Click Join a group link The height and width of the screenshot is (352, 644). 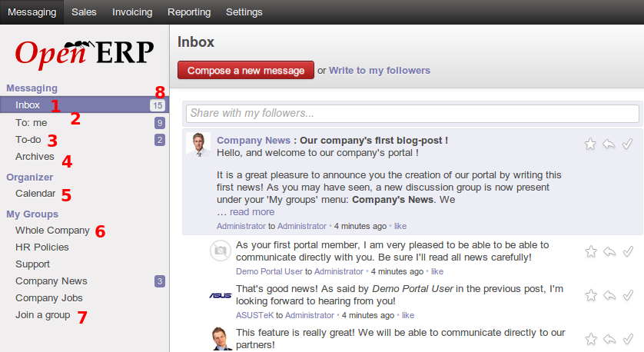point(42,315)
